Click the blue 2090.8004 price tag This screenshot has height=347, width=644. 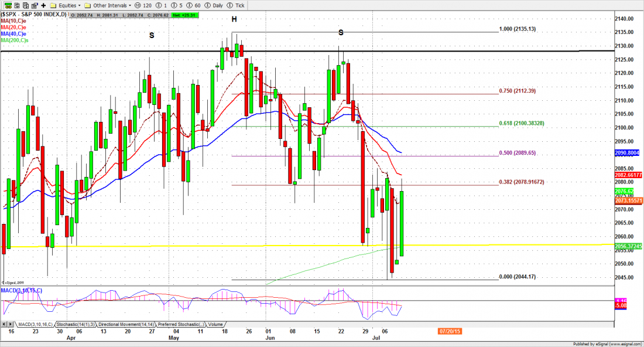click(x=629, y=153)
